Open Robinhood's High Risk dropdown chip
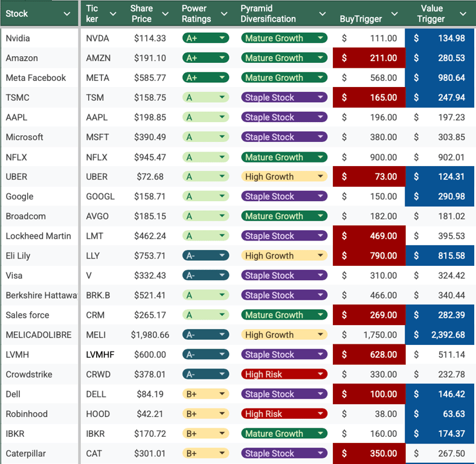This screenshot has height=464, width=476. click(321, 414)
